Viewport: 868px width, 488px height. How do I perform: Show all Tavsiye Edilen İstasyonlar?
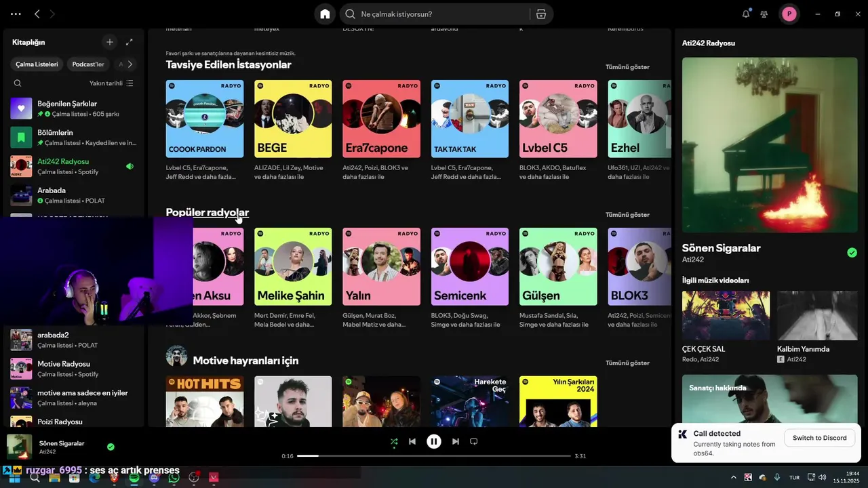pyautogui.click(x=627, y=67)
